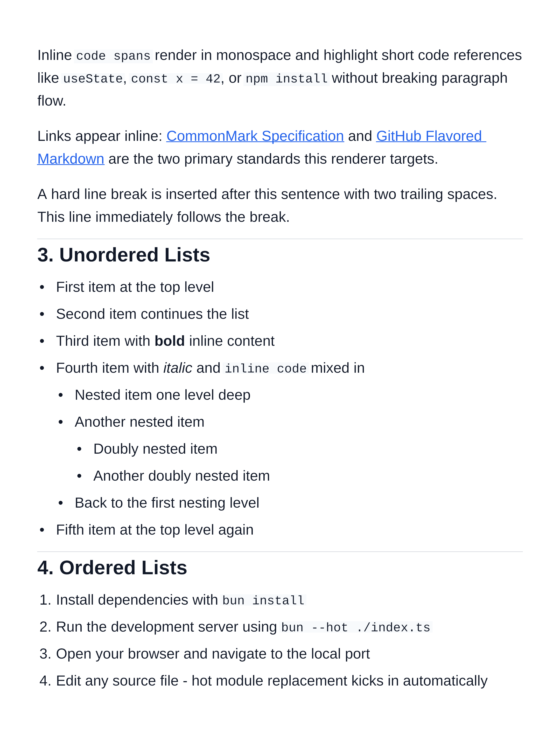Click the bold word in the third list item

coord(170,341)
